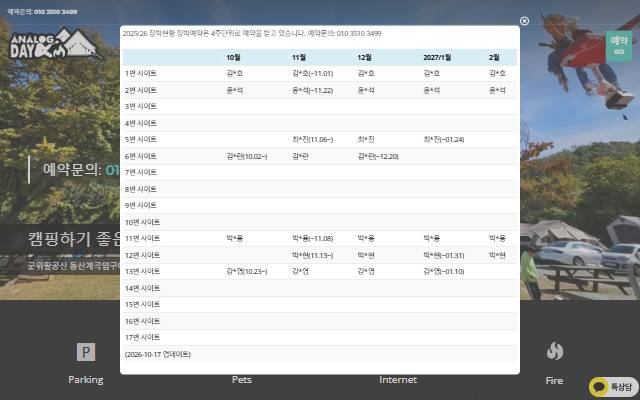Click the Fire label

554,380
